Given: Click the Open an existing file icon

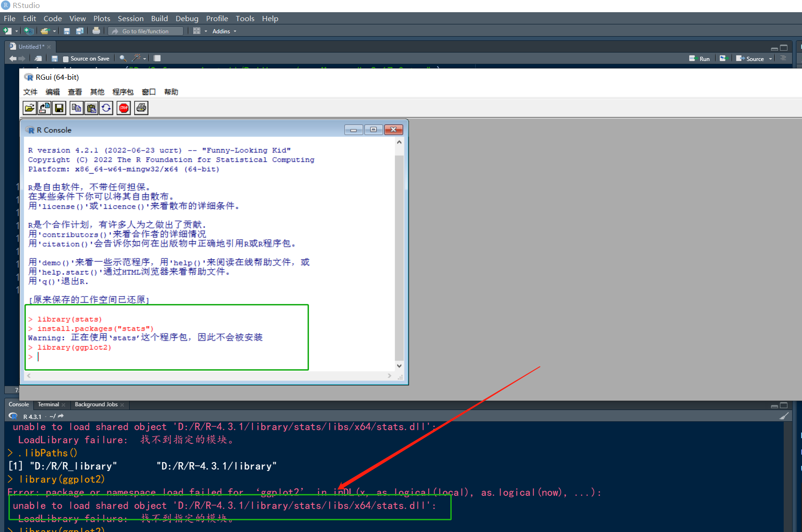Looking at the screenshot, I should click(45, 31).
